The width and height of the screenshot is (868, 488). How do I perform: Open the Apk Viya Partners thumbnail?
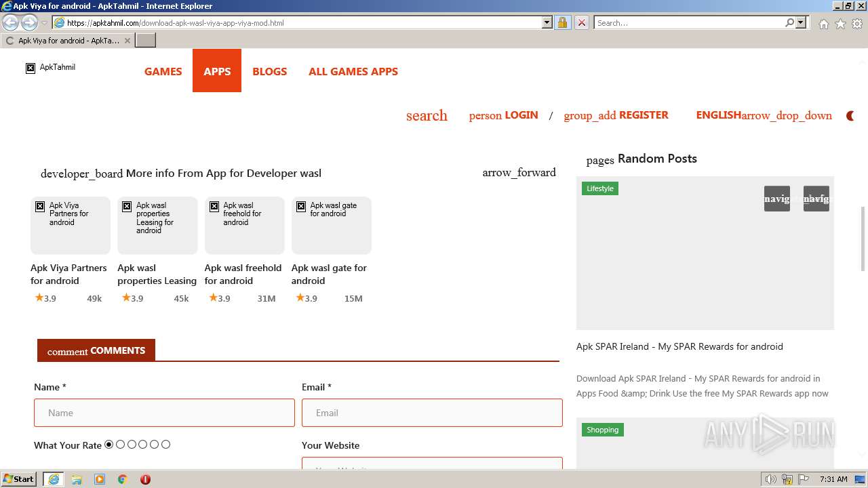coord(71,225)
